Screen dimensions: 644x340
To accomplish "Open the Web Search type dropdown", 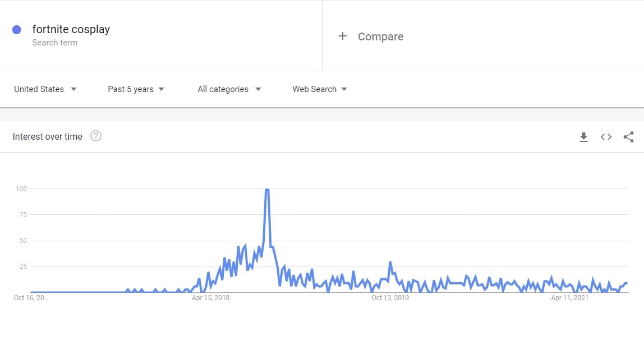I will pos(319,89).
